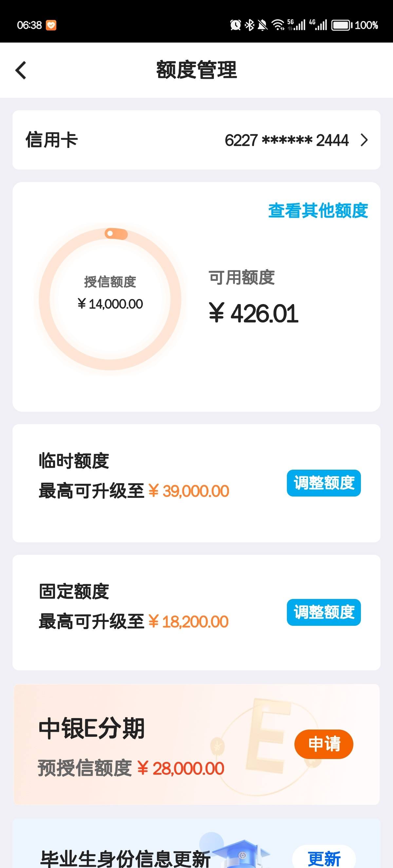Screen dimensions: 393x868
Task: Adjust the 固定额度 with 调整额度 button
Action: tap(324, 612)
